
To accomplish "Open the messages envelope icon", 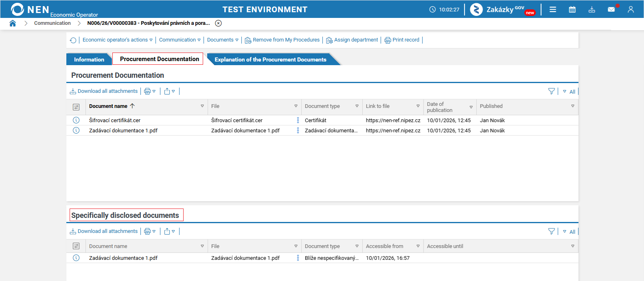I will pos(611,9).
